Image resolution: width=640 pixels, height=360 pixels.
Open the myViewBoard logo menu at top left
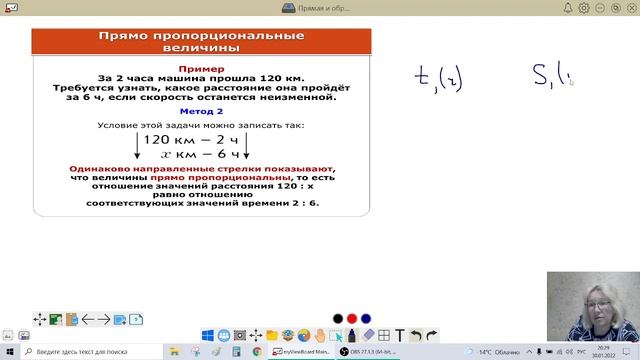coord(11,7)
